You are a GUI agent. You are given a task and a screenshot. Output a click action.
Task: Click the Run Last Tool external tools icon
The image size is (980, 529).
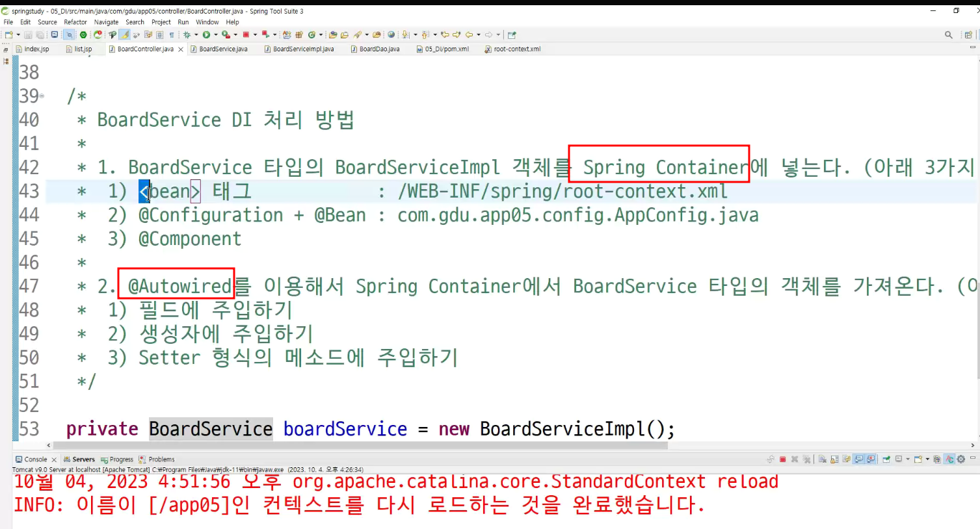coord(226,34)
